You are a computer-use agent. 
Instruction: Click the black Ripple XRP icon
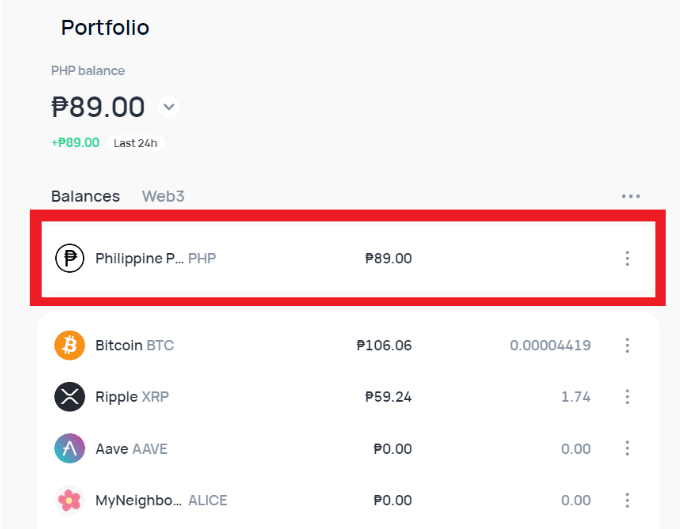[70, 397]
